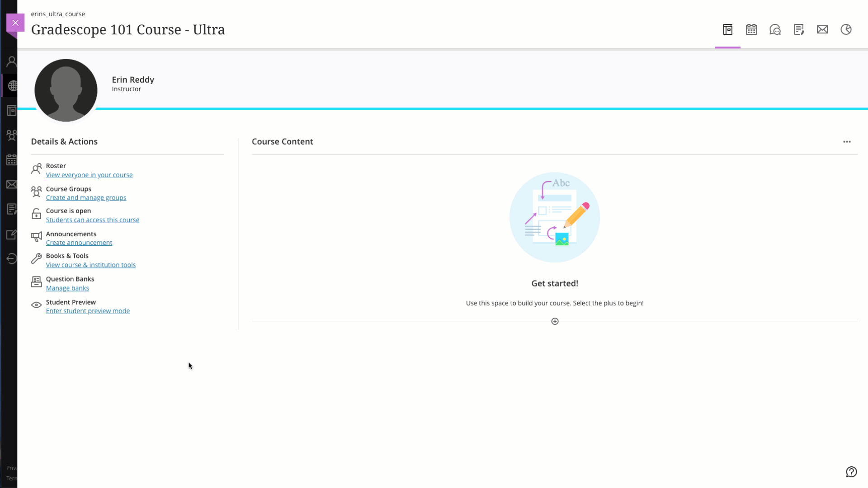The image size is (868, 488).
Task: Open the Course Content tab icon in the header
Action: pyautogui.click(x=728, y=30)
